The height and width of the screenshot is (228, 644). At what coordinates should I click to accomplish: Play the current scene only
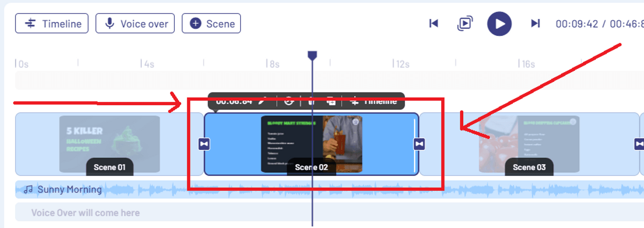click(x=465, y=23)
